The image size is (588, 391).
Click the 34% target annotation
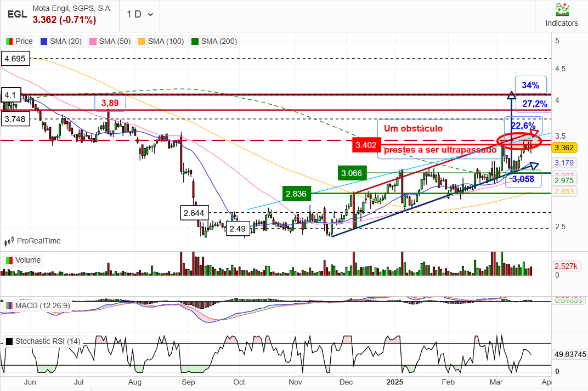[x=530, y=85]
